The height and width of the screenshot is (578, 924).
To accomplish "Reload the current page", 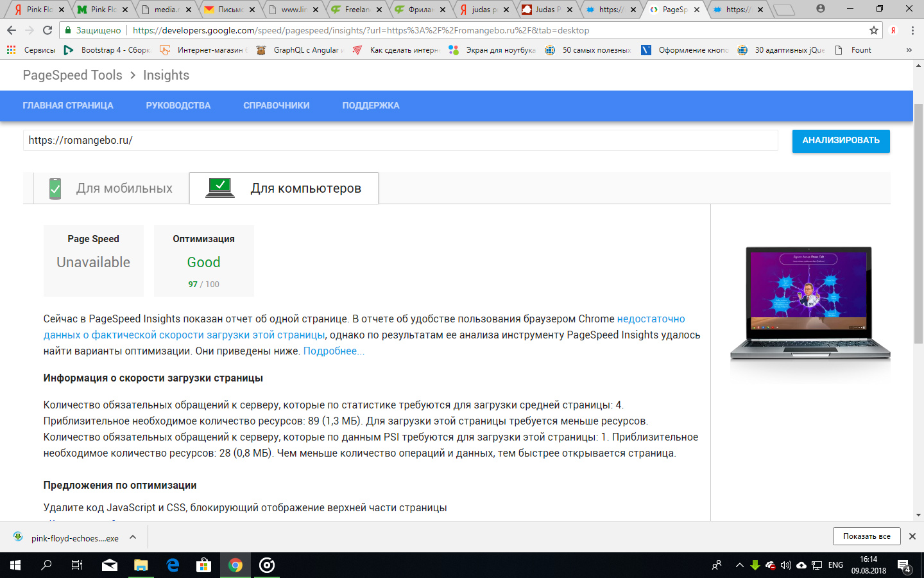I will [x=47, y=30].
